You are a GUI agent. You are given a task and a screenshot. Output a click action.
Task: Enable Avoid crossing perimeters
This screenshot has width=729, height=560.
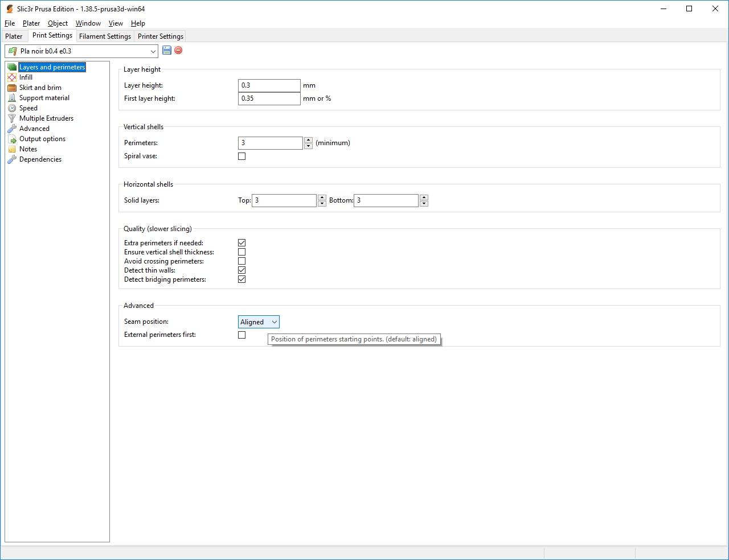pyautogui.click(x=242, y=261)
